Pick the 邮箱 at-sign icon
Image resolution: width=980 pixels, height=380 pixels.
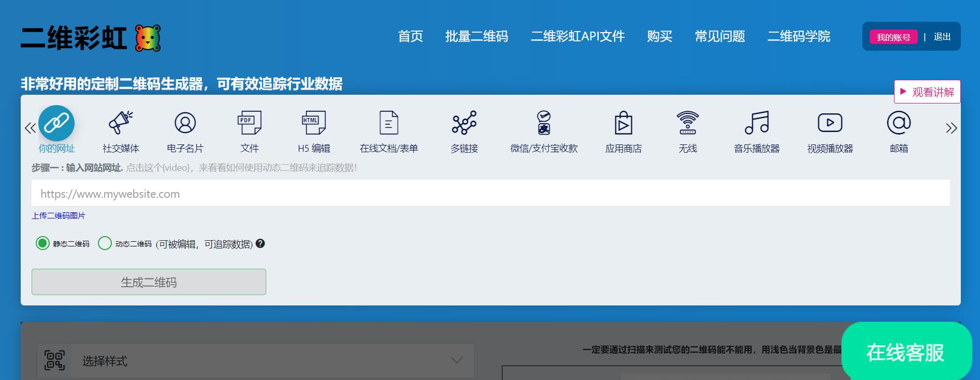point(899,123)
